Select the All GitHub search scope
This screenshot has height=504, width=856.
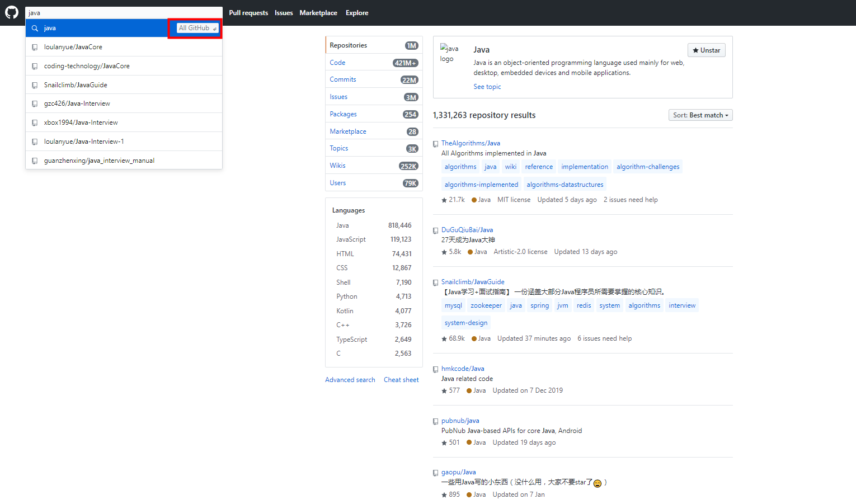(x=197, y=28)
